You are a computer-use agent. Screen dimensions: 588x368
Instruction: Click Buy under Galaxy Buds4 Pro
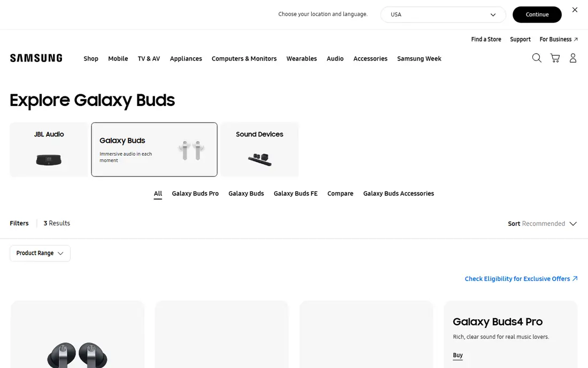tap(458, 355)
